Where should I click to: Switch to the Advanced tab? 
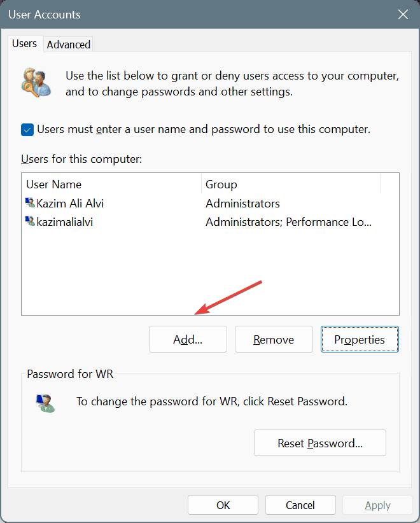point(68,45)
